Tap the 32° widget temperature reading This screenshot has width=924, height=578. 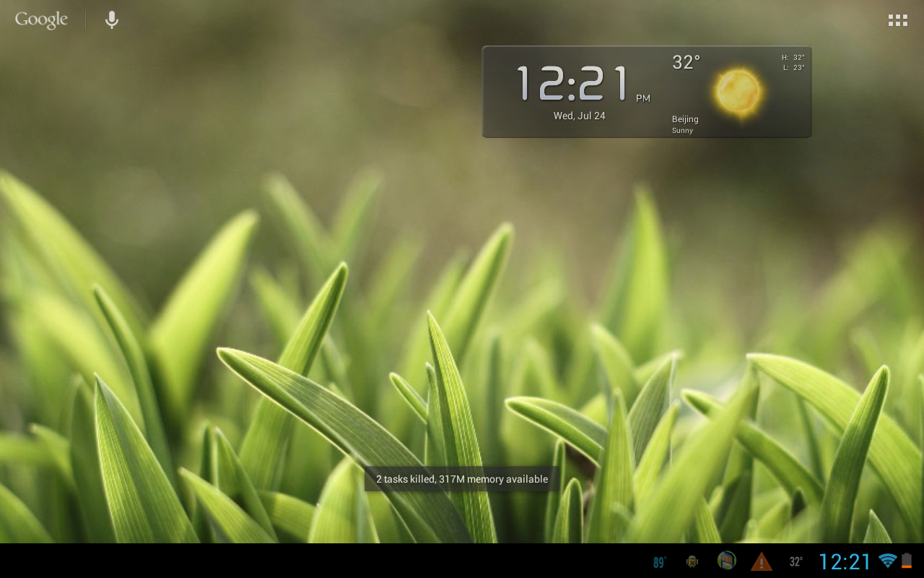(x=684, y=61)
